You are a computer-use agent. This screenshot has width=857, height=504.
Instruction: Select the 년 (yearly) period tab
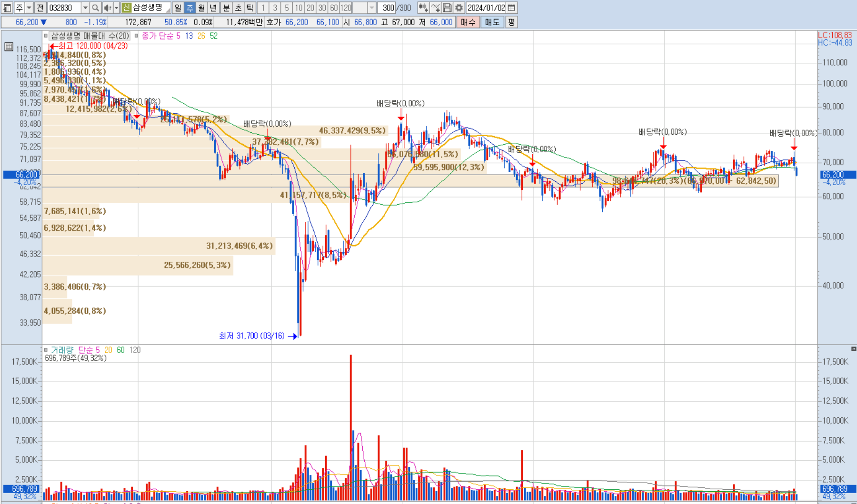point(213,8)
